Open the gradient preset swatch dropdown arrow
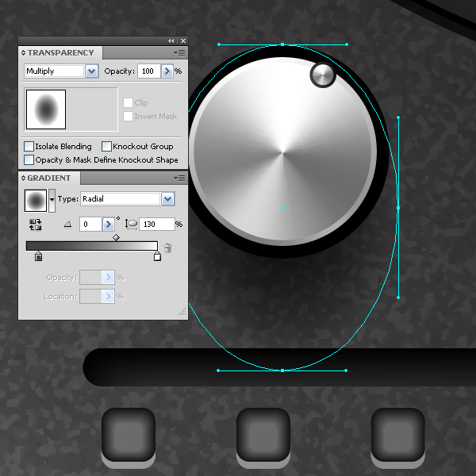Image resolution: width=476 pixels, height=476 pixels. 52,201
